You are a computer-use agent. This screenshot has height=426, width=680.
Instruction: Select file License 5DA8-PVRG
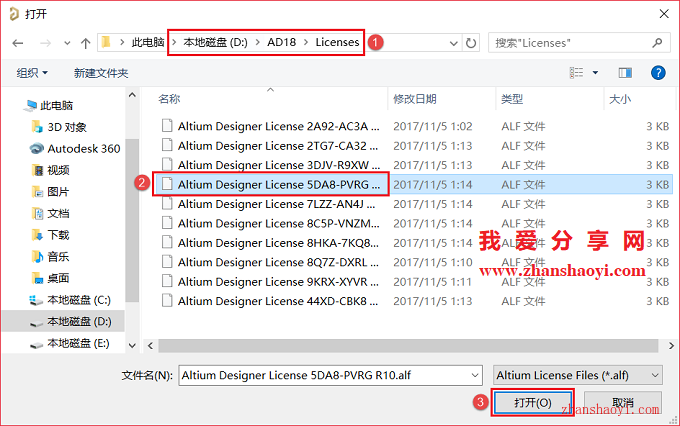pyautogui.click(x=278, y=185)
